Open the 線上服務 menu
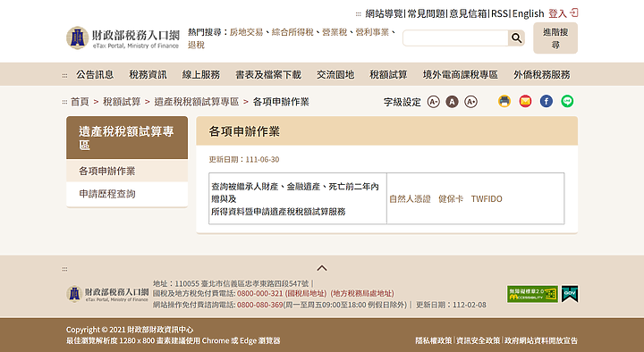The image size is (644, 352). click(201, 75)
